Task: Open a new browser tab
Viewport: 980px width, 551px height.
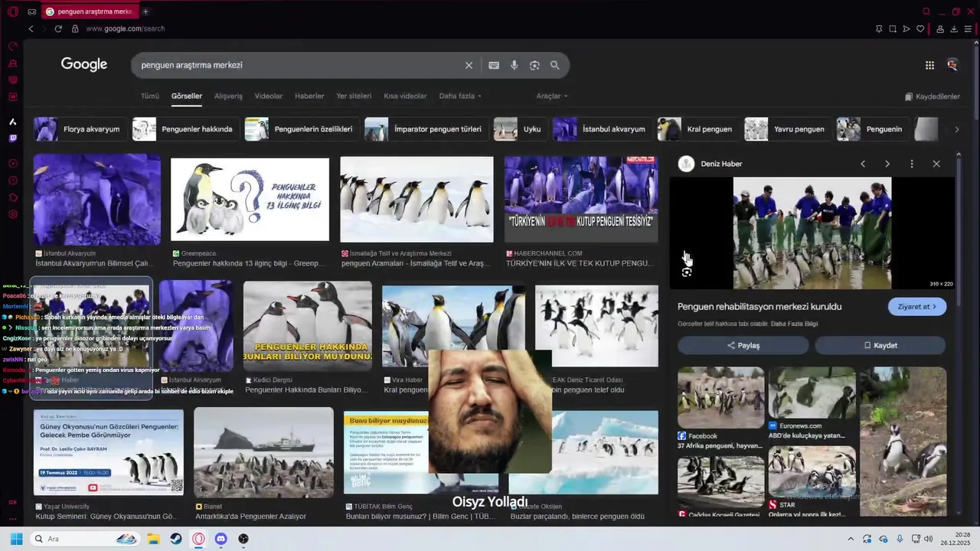Action: [x=145, y=11]
